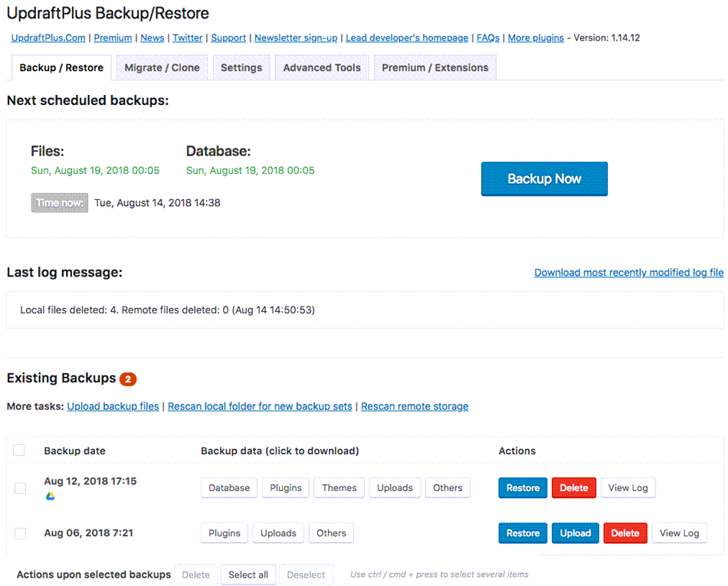Delete the Aug 06, 2018 backup
Viewport: 728px width, 586px height.
625,533
